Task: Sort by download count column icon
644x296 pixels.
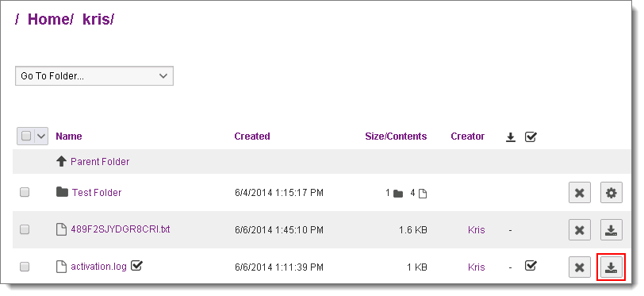Action: tap(511, 137)
